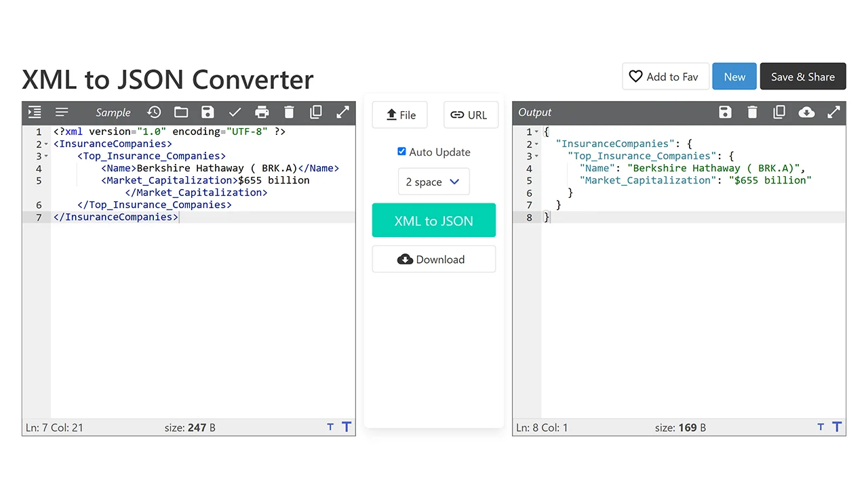Copy output JSON with the copy icon

(779, 113)
